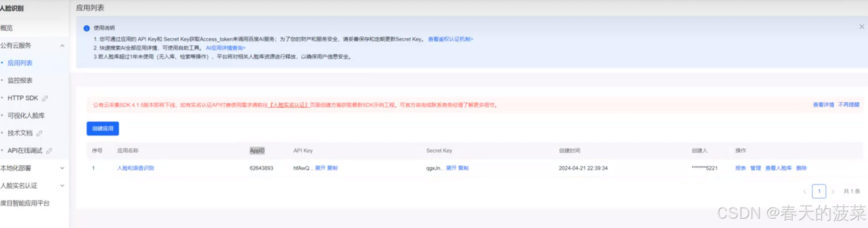
Task: Click the creation time 2024-04-21 22:39:34
Action: (x=583, y=168)
